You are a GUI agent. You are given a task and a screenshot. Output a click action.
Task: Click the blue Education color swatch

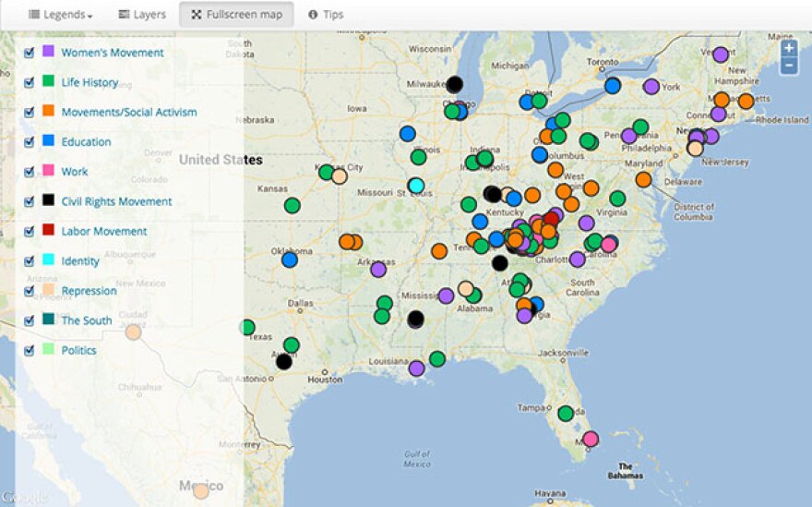click(x=48, y=140)
